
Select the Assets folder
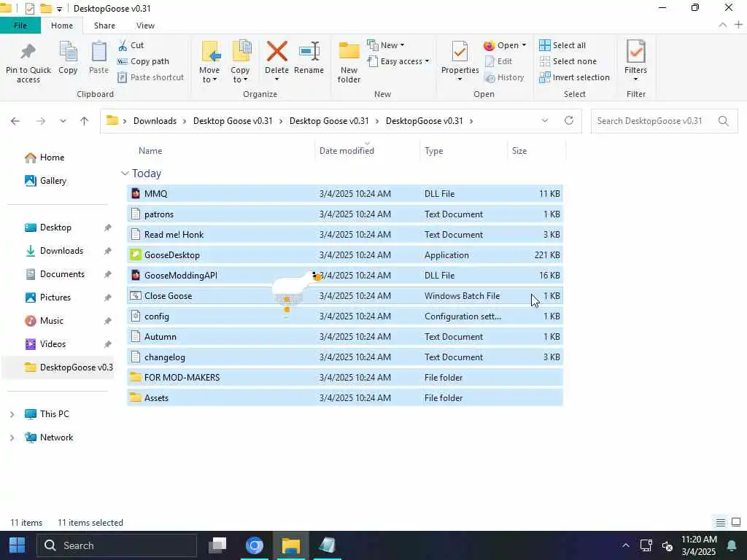345,398
